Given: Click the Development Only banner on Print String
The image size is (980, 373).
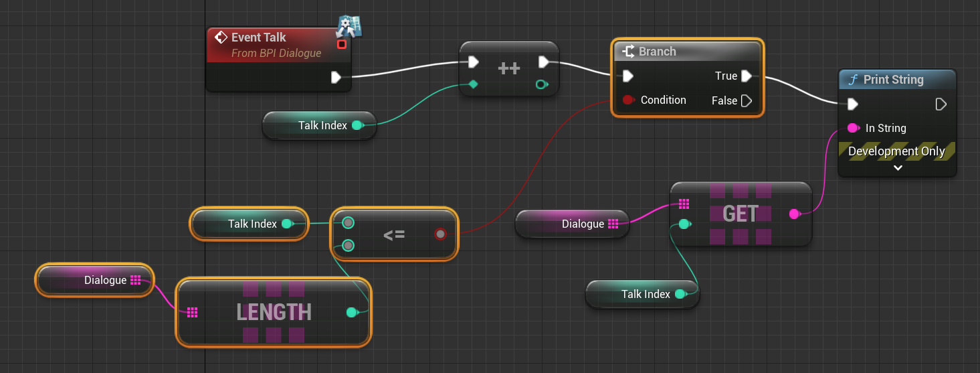Looking at the screenshot, I should tap(897, 151).
